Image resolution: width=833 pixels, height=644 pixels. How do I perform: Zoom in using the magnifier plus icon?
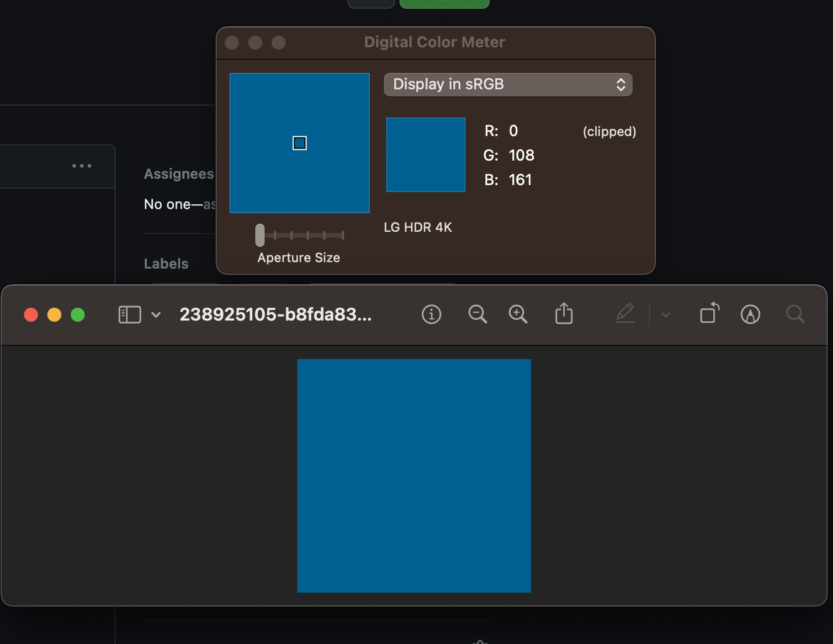point(518,314)
